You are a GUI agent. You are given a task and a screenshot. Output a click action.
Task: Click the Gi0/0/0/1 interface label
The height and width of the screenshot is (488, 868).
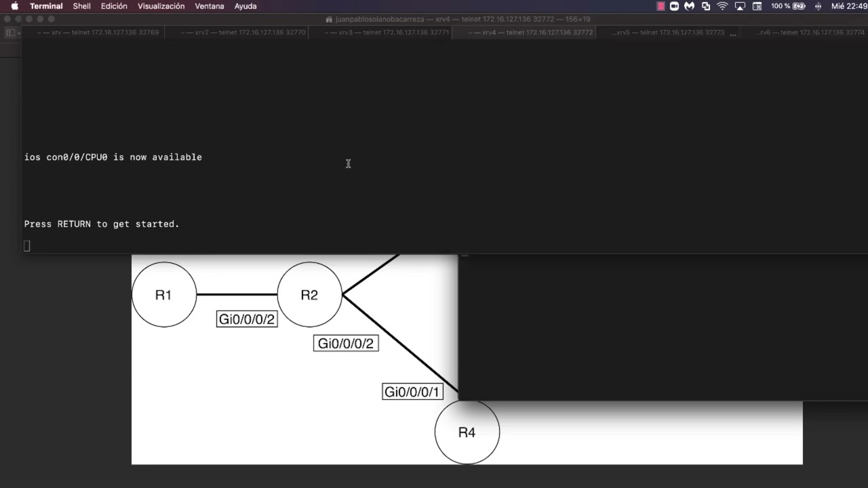point(412,392)
